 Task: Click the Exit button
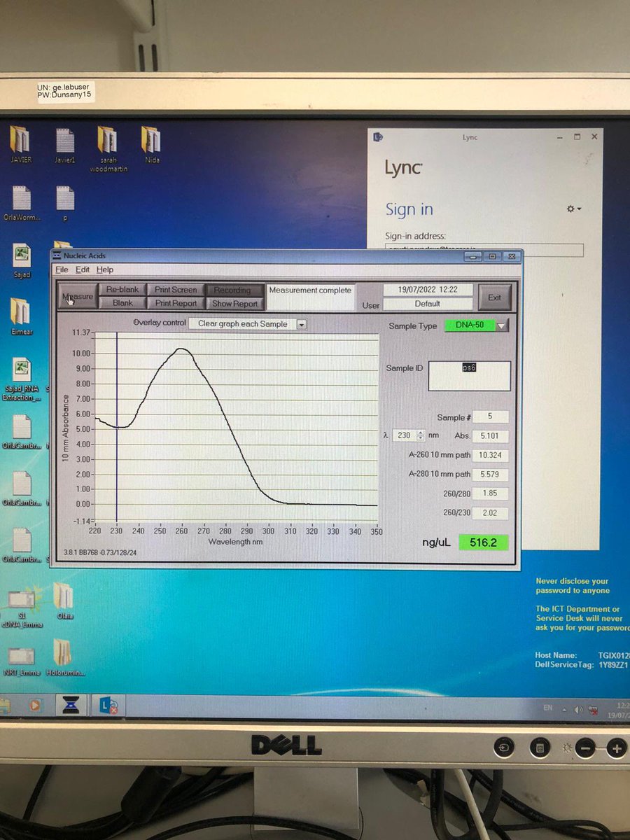click(x=494, y=297)
